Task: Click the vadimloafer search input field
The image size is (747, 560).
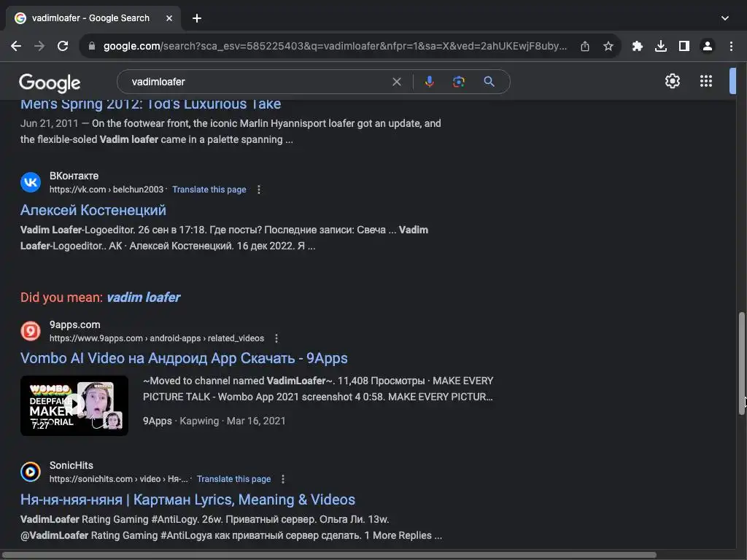Action: click(x=258, y=82)
